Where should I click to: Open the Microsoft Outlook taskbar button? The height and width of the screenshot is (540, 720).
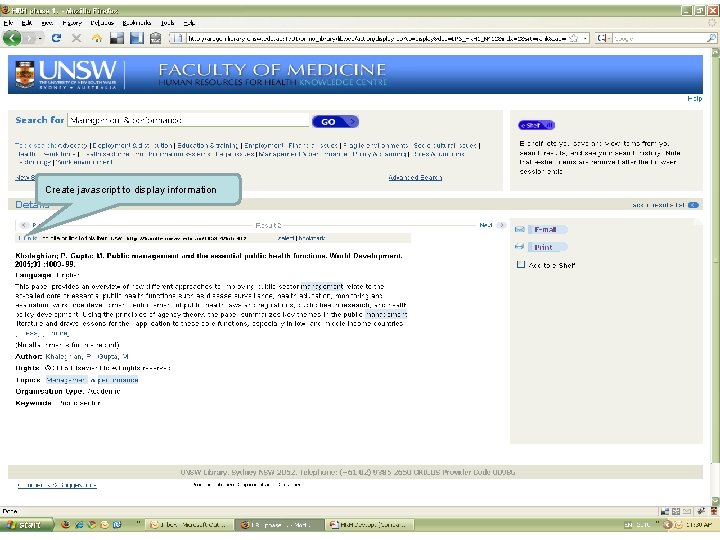tap(190, 524)
